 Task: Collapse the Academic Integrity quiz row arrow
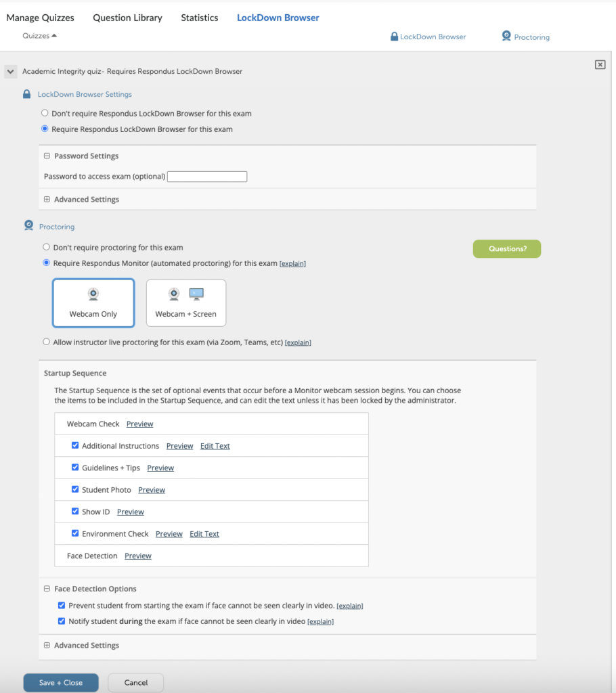pyautogui.click(x=10, y=71)
